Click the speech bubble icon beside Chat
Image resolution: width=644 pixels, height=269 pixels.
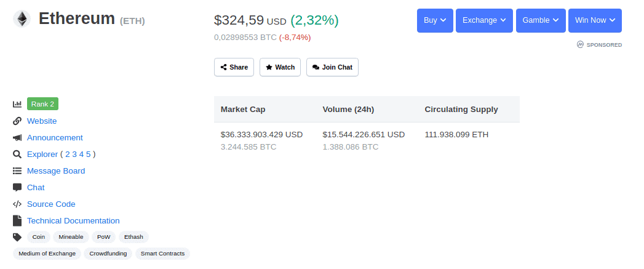click(x=17, y=188)
